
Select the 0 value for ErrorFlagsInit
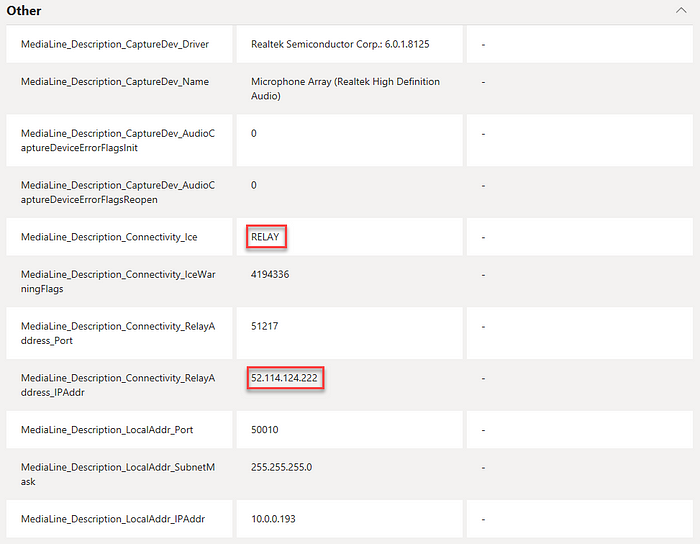click(254, 133)
